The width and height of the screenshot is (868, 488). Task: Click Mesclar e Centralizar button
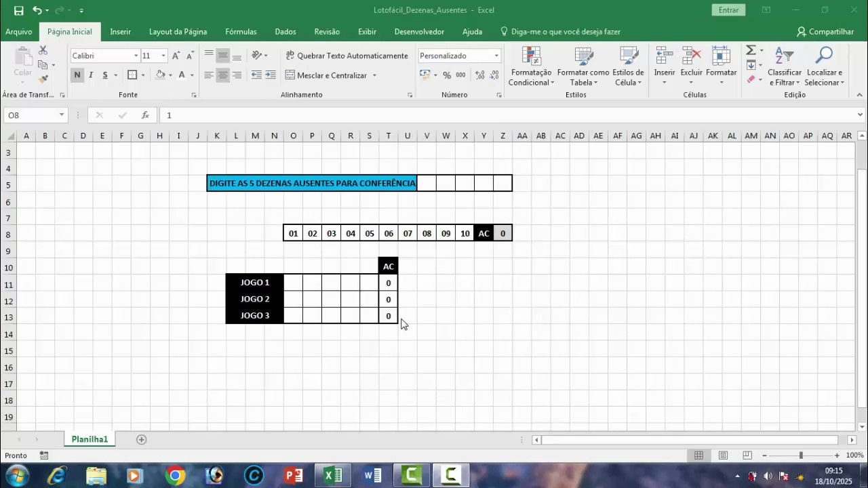[x=326, y=75]
